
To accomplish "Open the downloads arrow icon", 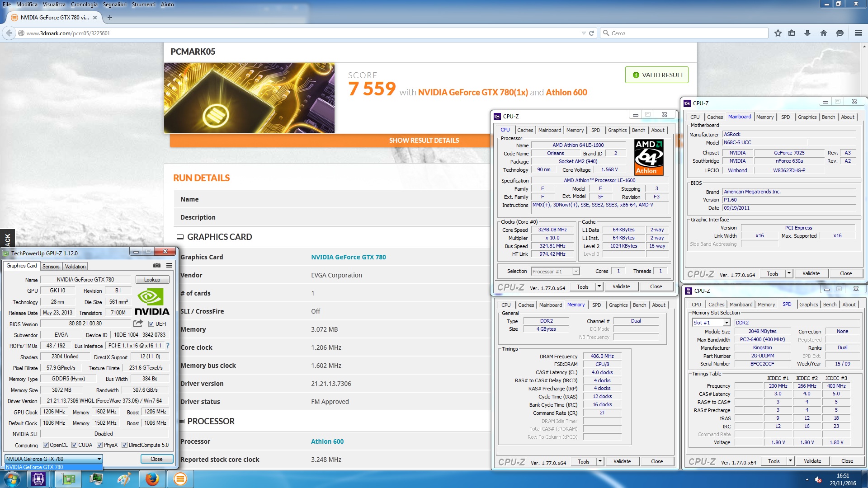I will pyautogui.click(x=807, y=33).
